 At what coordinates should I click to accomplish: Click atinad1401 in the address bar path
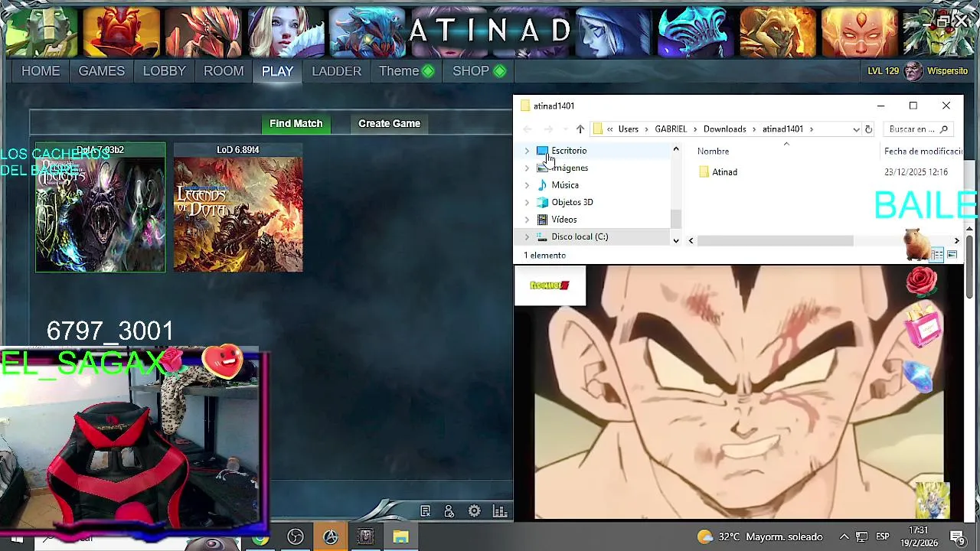click(x=782, y=129)
